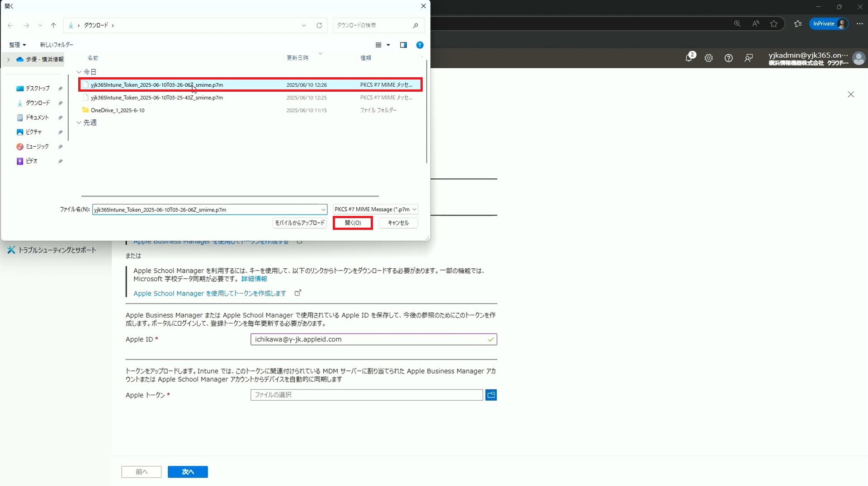This screenshot has height=486, width=868.
Task: Click the 前へ button
Action: tap(141, 472)
